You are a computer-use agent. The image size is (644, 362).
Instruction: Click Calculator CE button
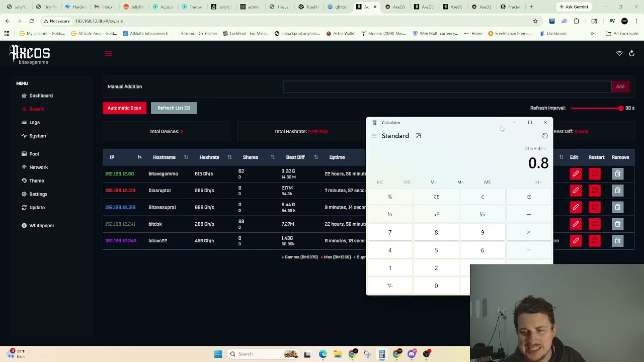point(436,197)
